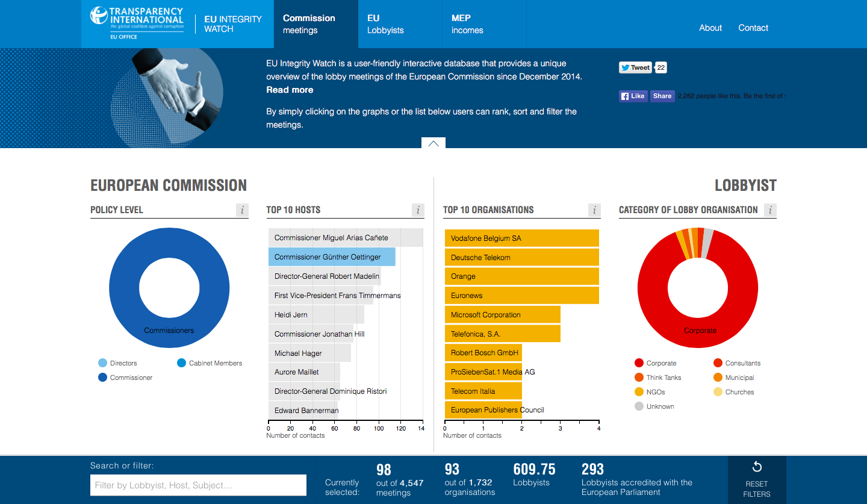This screenshot has height=504, width=867.
Task: Click the red Corporate legend swatch
Action: click(639, 363)
